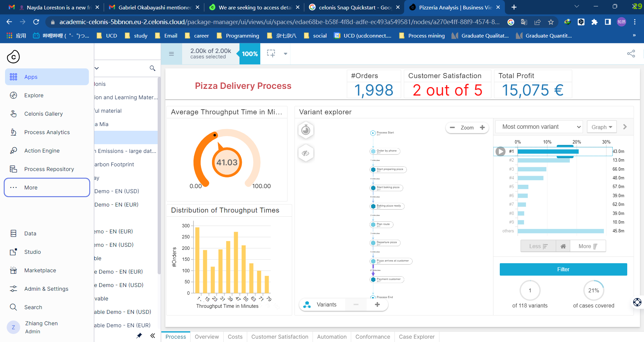Open the Process mining bookmark folder
This screenshot has width=644, height=342.
(422, 36)
